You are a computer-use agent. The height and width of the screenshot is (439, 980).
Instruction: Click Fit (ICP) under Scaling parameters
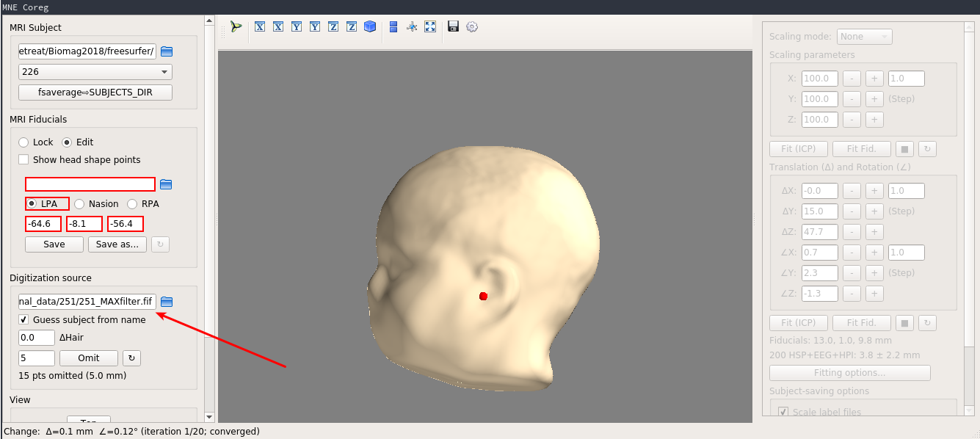799,149
